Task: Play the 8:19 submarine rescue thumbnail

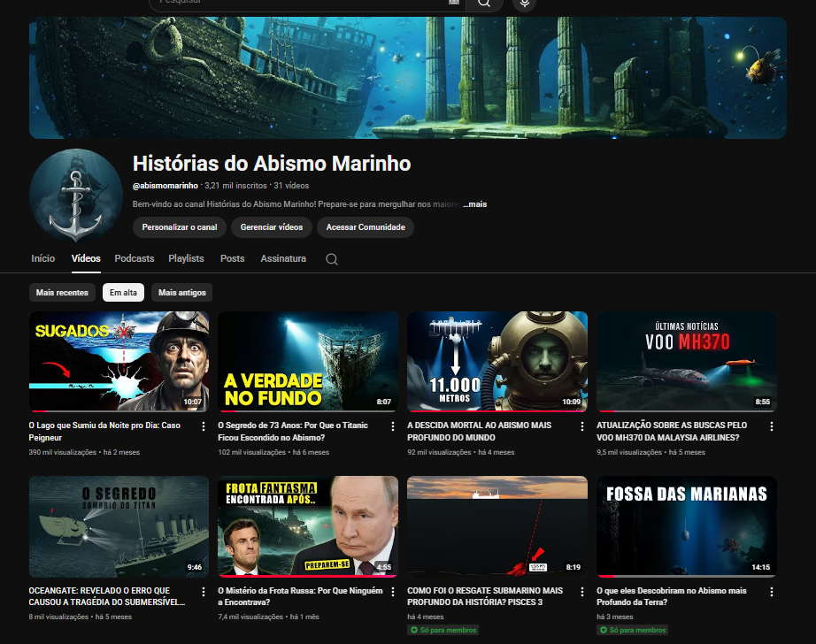Action: [x=497, y=526]
